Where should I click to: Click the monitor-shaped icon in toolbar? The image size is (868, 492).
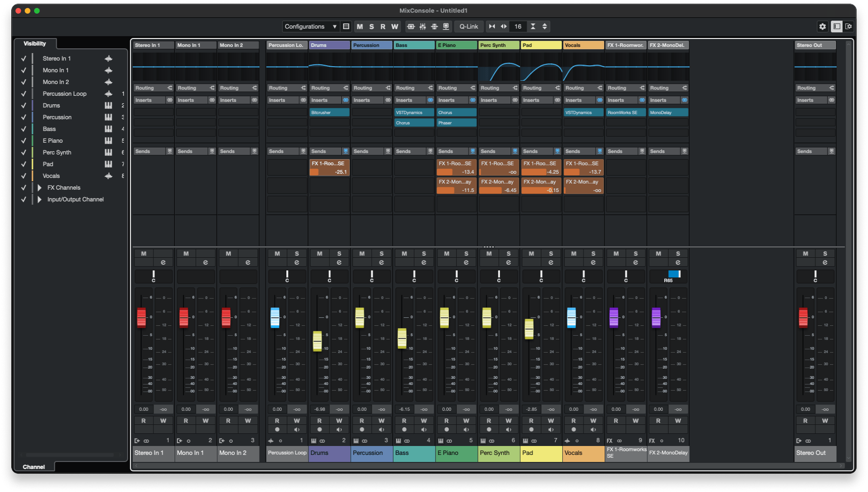tap(446, 27)
